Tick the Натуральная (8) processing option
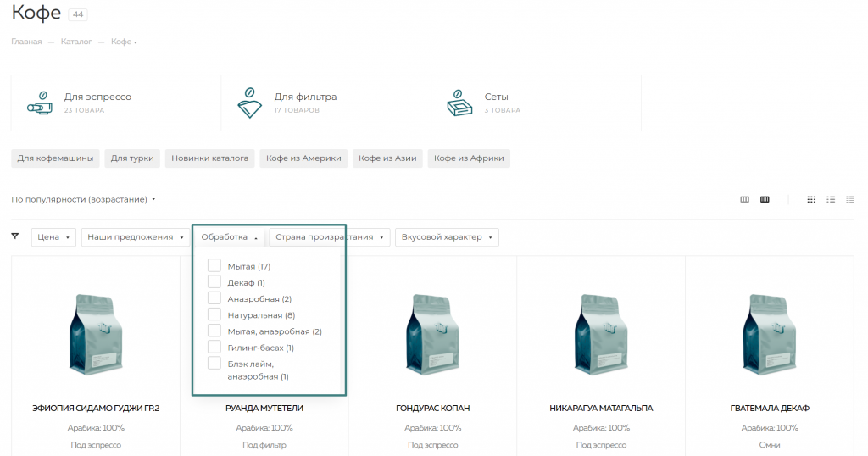 pyautogui.click(x=214, y=314)
